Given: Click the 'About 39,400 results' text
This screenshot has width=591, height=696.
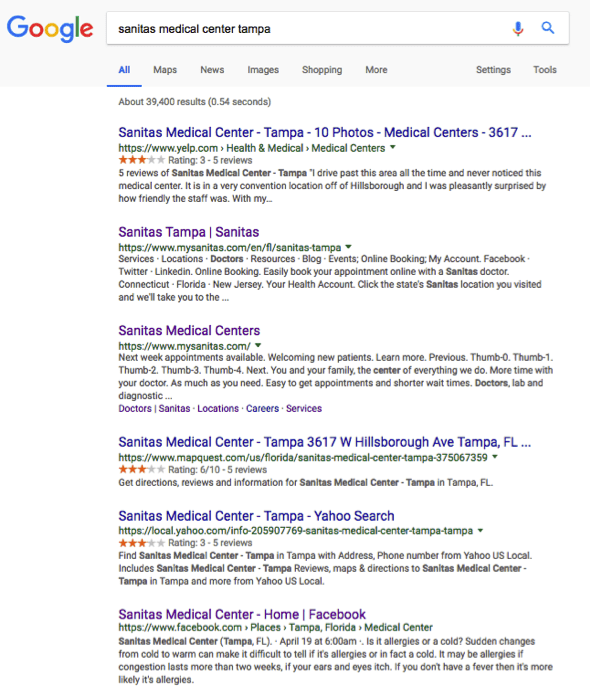Looking at the screenshot, I should point(194,102).
